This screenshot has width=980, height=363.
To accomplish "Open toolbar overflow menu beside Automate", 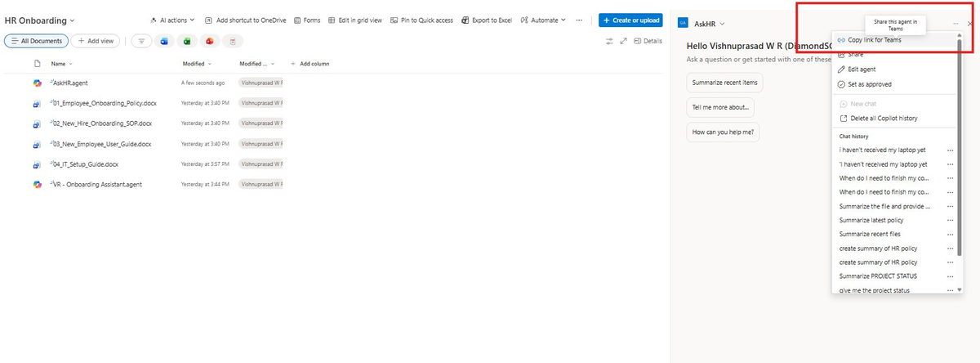I will (x=579, y=20).
